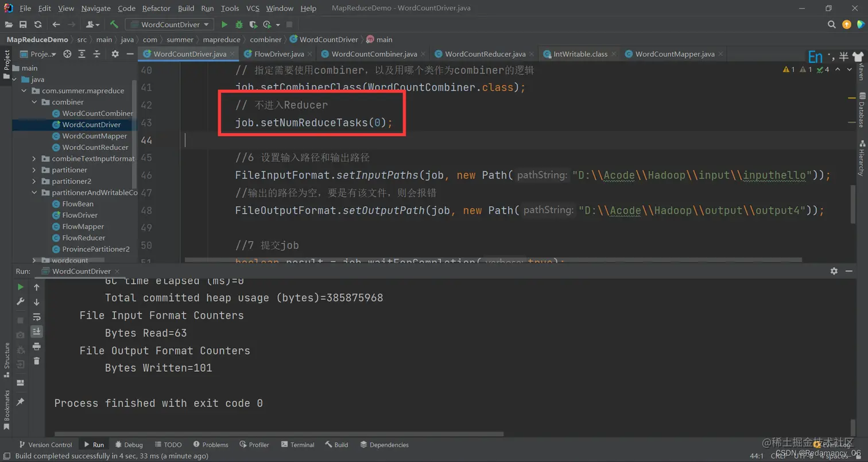Open the Version Control tool window
Viewport: 868px width, 462px height.
click(x=45, y=445)
